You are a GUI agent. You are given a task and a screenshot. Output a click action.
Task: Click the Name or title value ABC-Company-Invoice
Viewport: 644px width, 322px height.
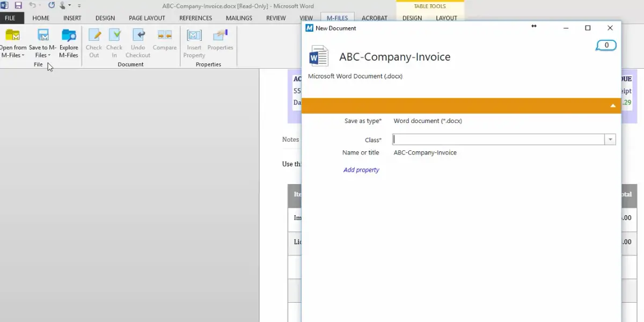(425, 153)
